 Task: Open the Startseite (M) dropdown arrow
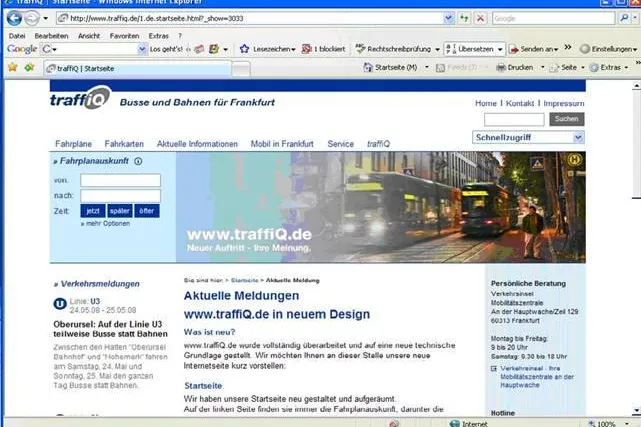coord(427,67)
